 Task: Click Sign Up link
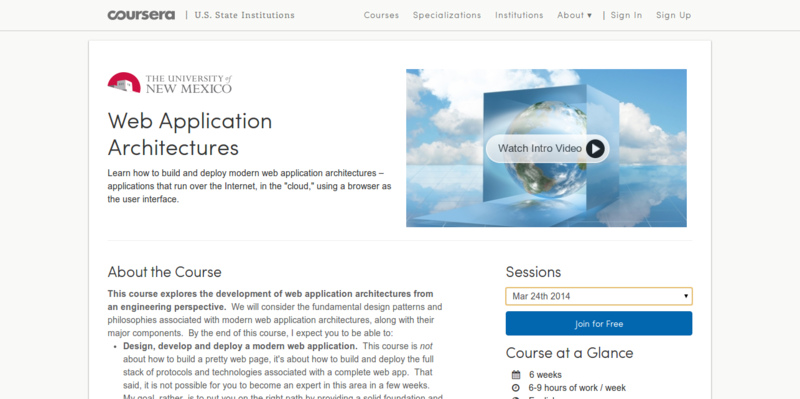[673, 15]
